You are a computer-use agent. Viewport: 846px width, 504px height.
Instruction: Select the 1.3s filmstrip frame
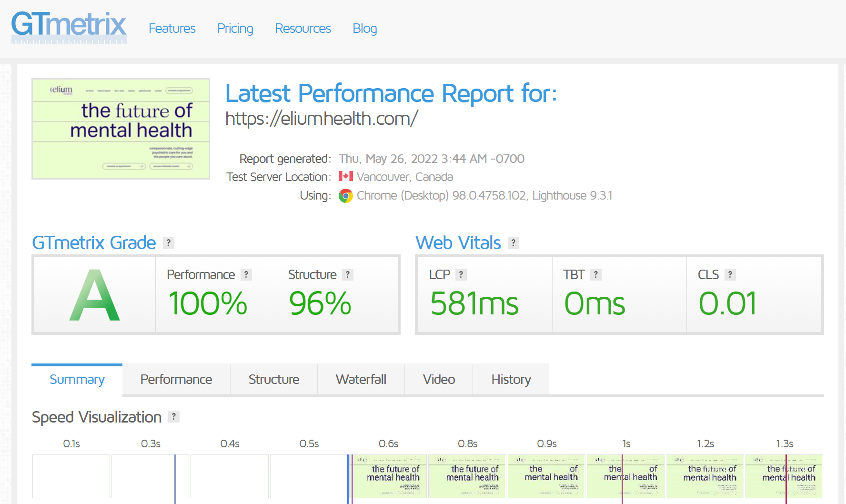tap(785, 476)
